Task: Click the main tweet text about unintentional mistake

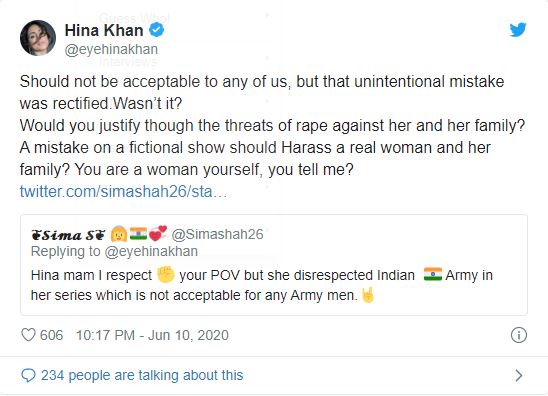Action: 272,125
